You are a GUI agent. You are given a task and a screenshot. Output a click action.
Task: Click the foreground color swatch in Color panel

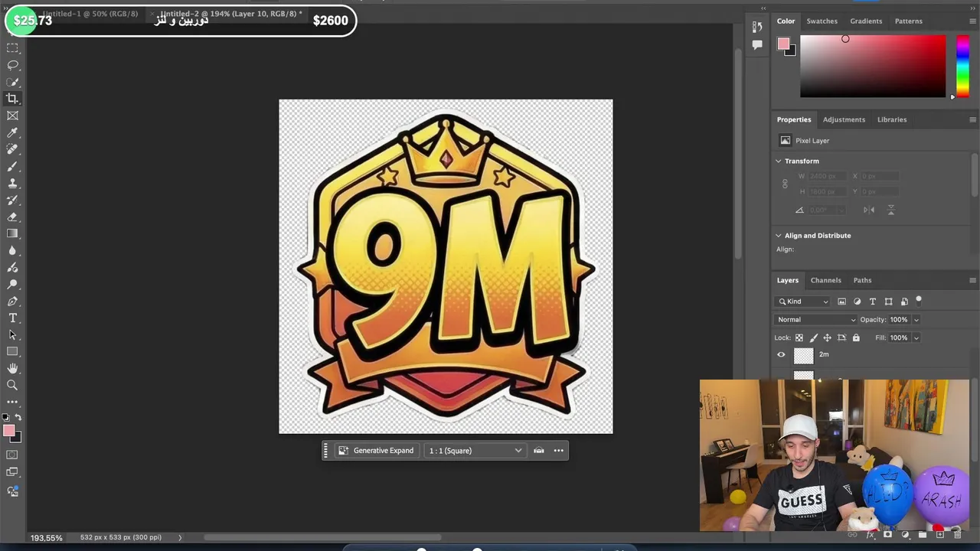783,44
